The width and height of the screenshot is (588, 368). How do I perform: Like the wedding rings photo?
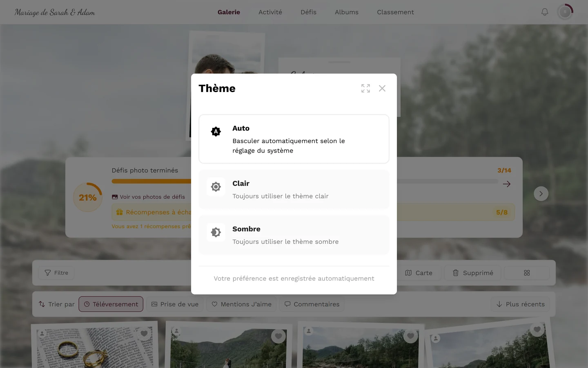point(144,334)
